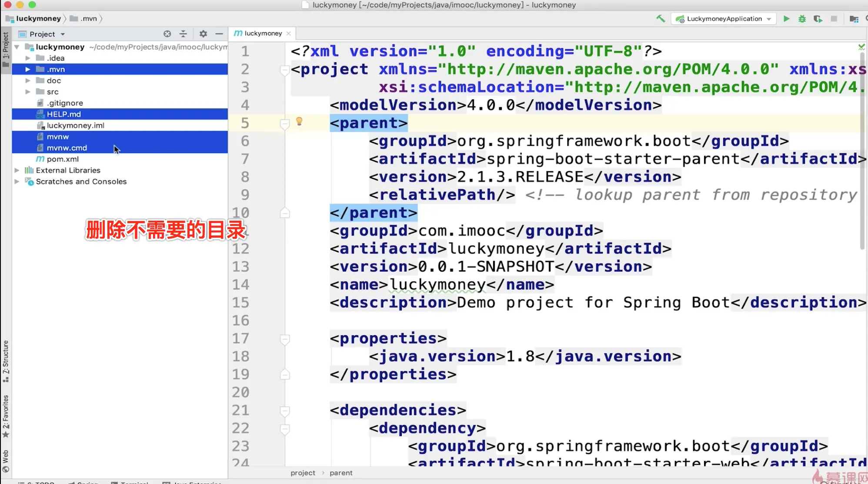Screen dimensions: 868x484
Task: Run LuckymoneyApplication with green play icon
Action: [x=786, y=19]
